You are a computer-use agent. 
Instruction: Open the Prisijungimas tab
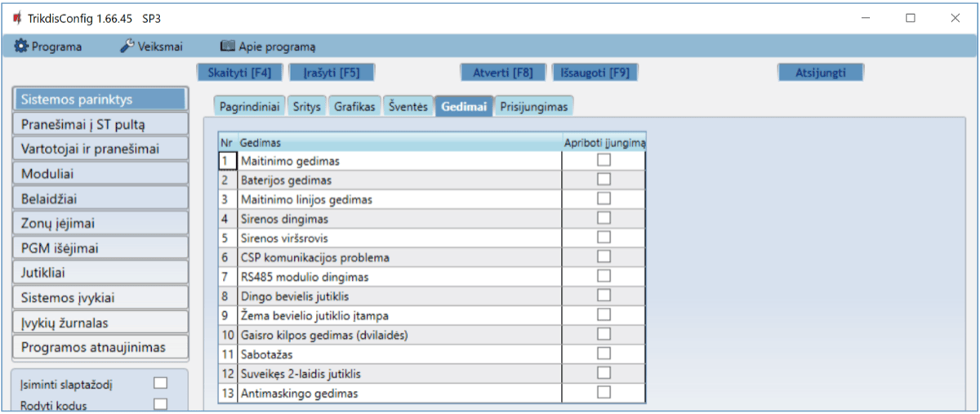(x=534, y=107)
